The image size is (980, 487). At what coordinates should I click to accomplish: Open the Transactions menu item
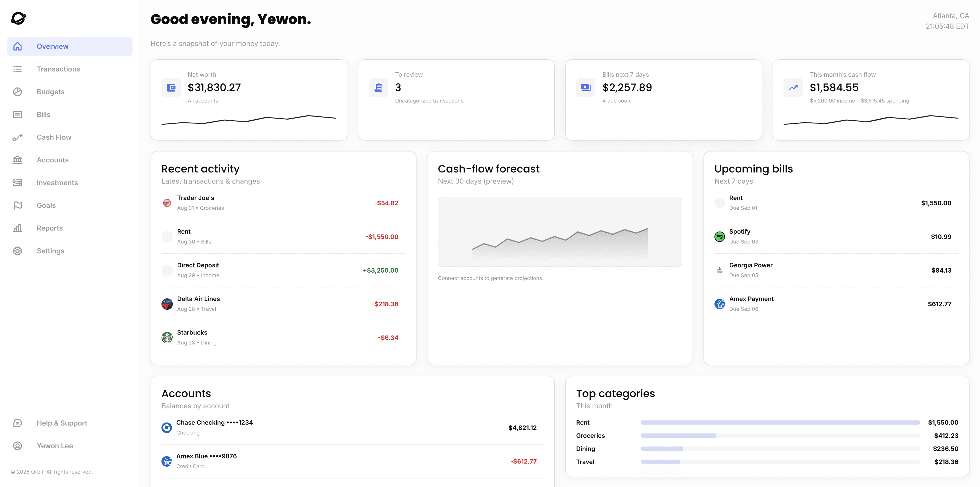click(x=58, y=69)
